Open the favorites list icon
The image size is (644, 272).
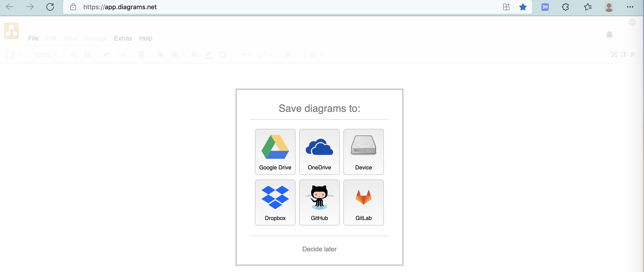(588, 7)
